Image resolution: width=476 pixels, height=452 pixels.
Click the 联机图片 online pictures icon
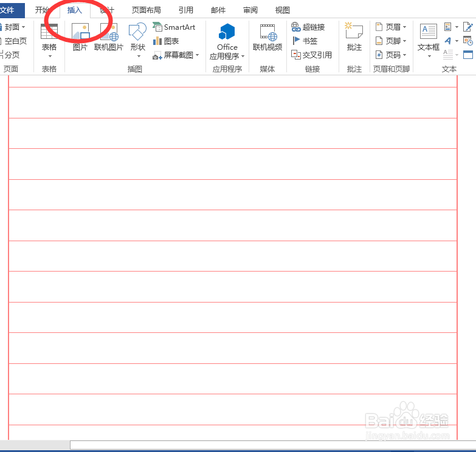109,32
